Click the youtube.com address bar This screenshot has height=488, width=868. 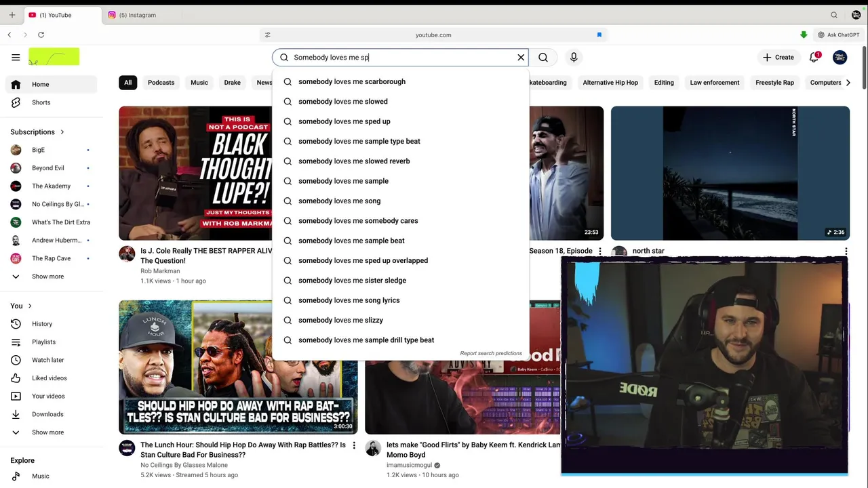(433, 35)
